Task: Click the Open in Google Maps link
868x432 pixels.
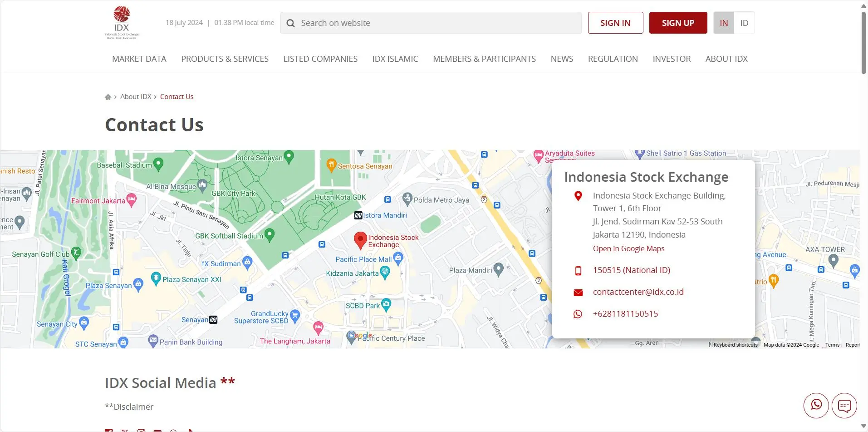Action: [628, 248]
